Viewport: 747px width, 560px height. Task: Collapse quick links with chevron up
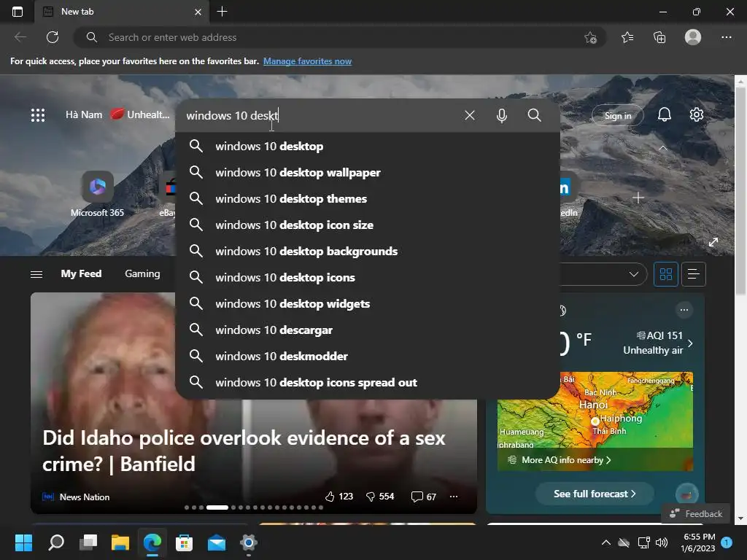point(662,149)
